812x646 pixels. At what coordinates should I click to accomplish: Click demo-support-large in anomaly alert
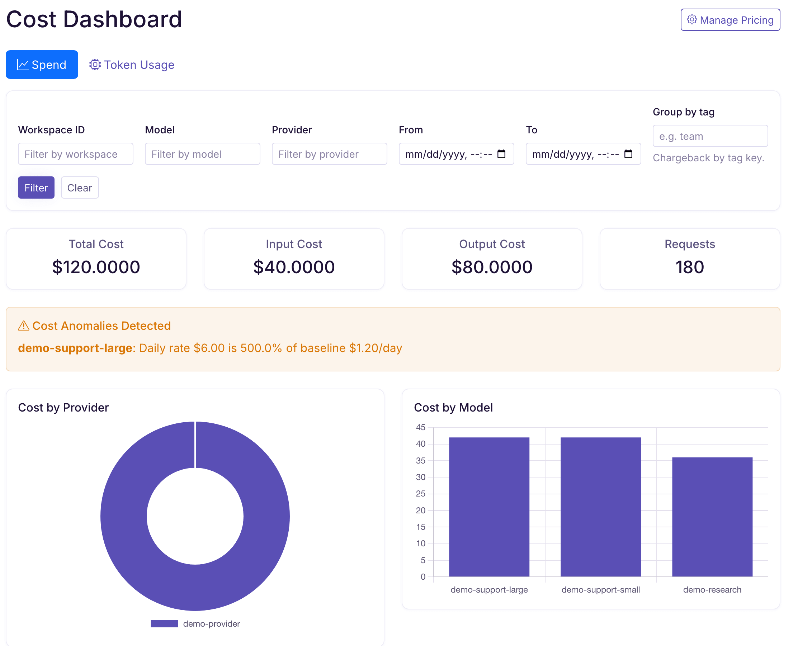pyautogui.click(x=75, y=348)
